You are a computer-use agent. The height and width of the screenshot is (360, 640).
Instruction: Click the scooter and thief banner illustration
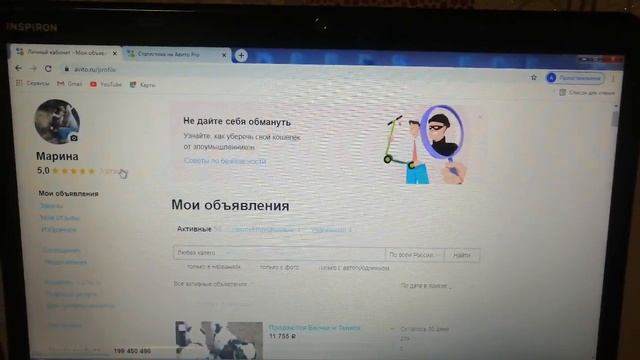425,144
